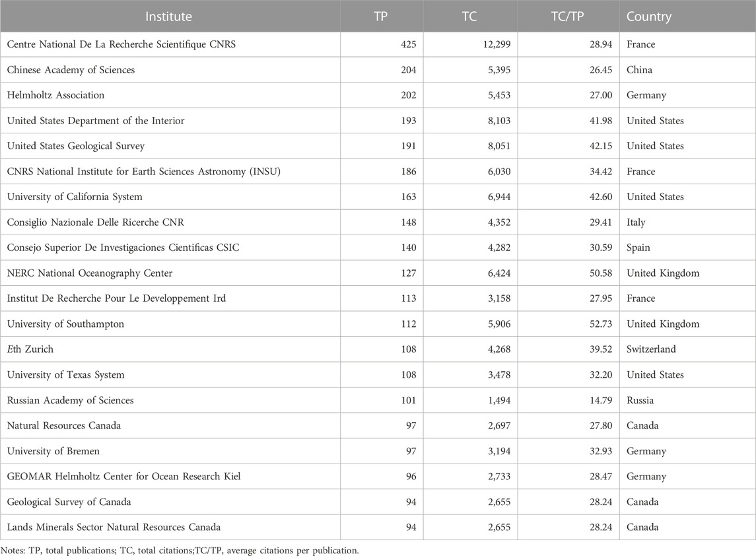The height and width of the screenshot is (556, 756).
Task: Select the Spain country cell
Action: coord(638,248)
